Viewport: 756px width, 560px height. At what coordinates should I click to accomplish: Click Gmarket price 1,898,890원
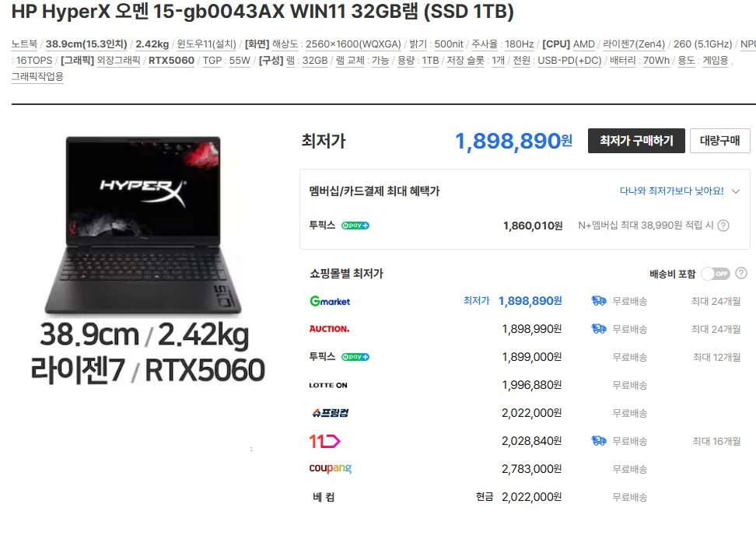click(530, 301)
